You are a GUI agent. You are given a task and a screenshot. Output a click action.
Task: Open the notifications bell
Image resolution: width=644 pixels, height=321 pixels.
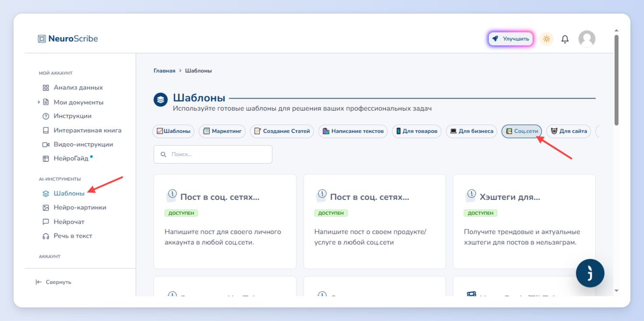(x=565, y=39)
